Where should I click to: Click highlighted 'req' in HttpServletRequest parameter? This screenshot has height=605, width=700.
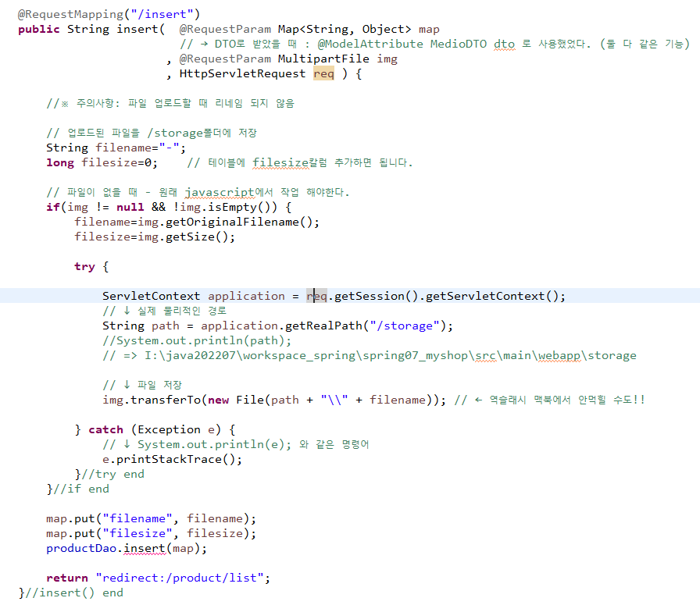(x=323, y=73)
